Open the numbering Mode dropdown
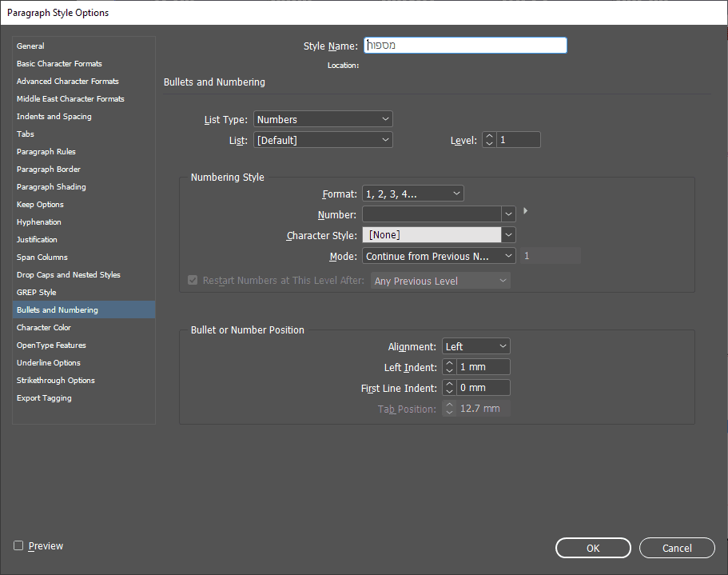This screenshot has width=728, height=575. [439, 257]
